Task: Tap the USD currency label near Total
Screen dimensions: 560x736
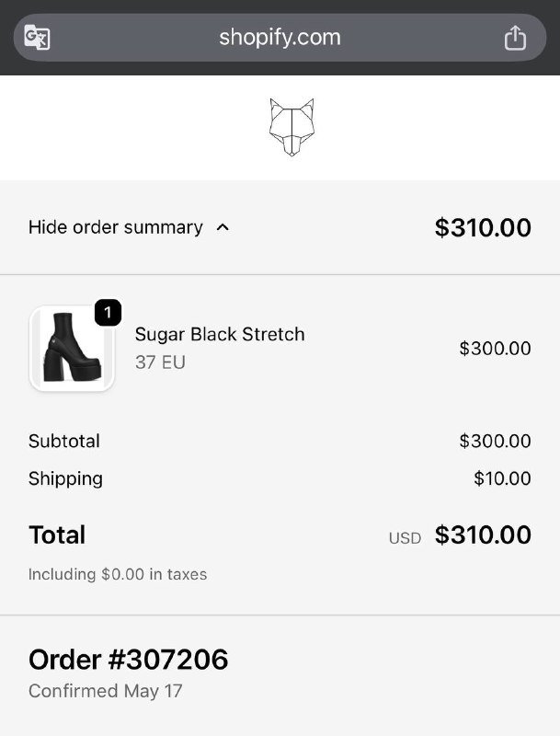Action: click(404, 537)
